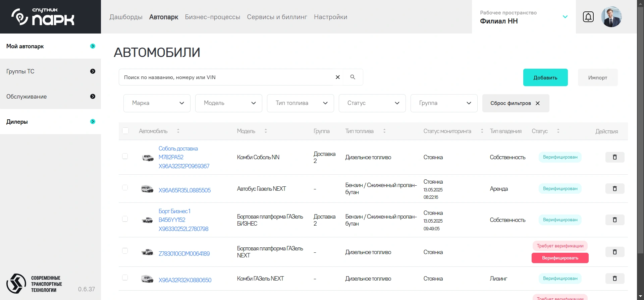Expand the Тип топлива dropdown
Viewport: 644px width, 300px height.
tap(300, 103)
